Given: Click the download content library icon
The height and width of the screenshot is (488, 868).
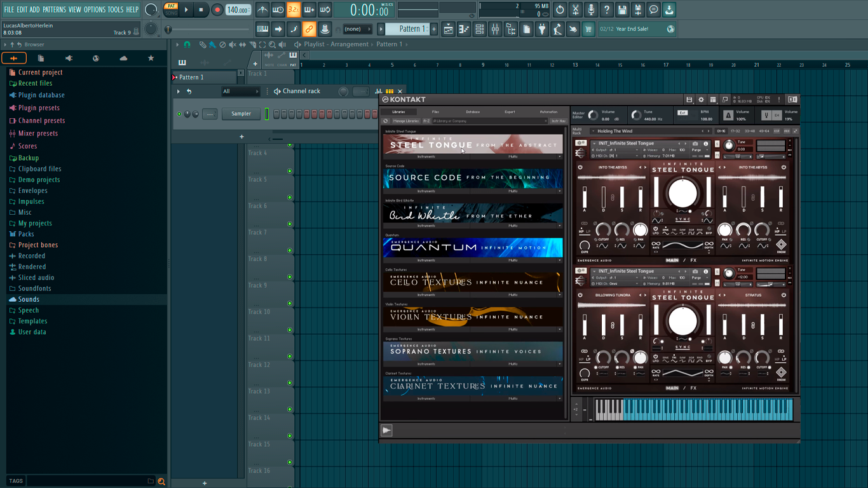Looking at the screenshot, I should [x=669, y=10].
